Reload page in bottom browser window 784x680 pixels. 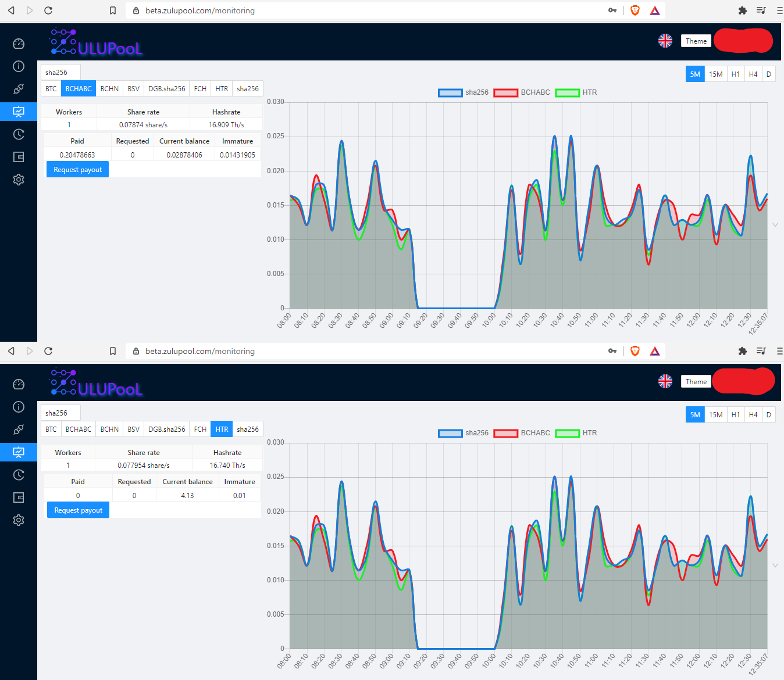pyautogui.click(x=48, y=351)
